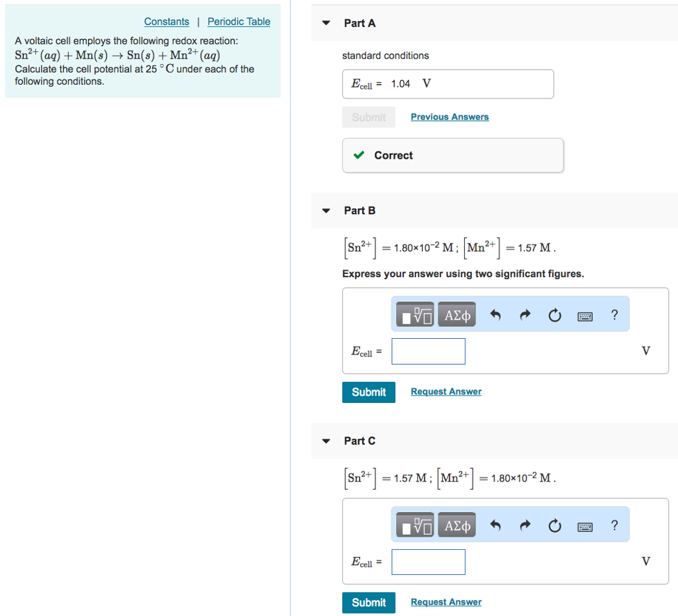Open the Greek symbols palette in Part C
Image resolution: width=678 pixels, height=616 pixels.
coord(456,524)
